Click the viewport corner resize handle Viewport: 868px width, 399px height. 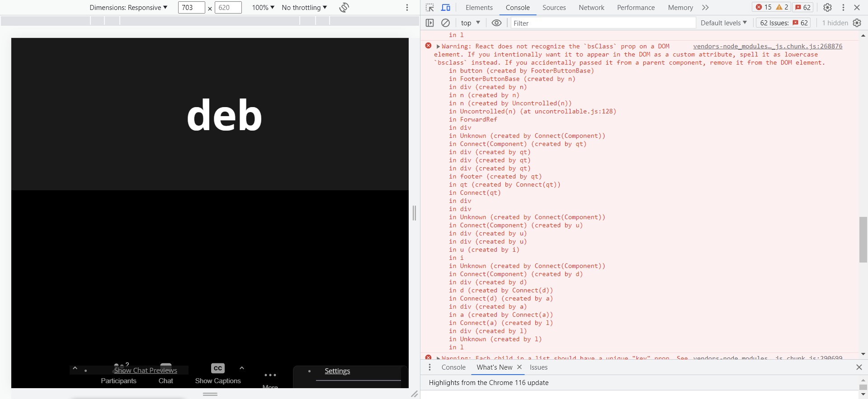[x=414, y=394]
